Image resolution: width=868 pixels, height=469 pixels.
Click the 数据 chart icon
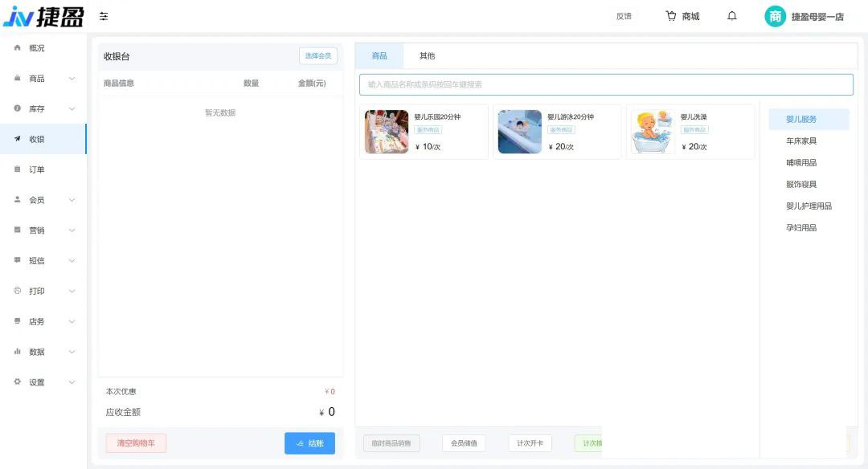[x=17, y=351]
